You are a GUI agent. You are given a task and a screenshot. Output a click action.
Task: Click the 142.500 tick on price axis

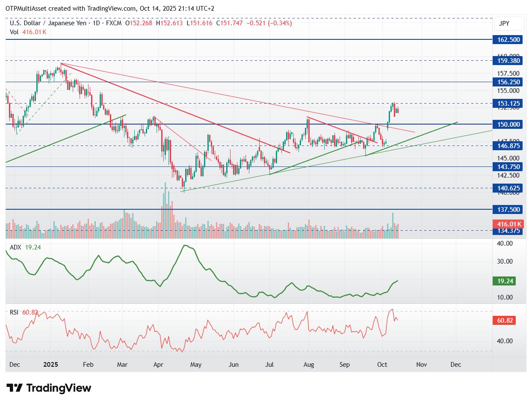[508, 175]
